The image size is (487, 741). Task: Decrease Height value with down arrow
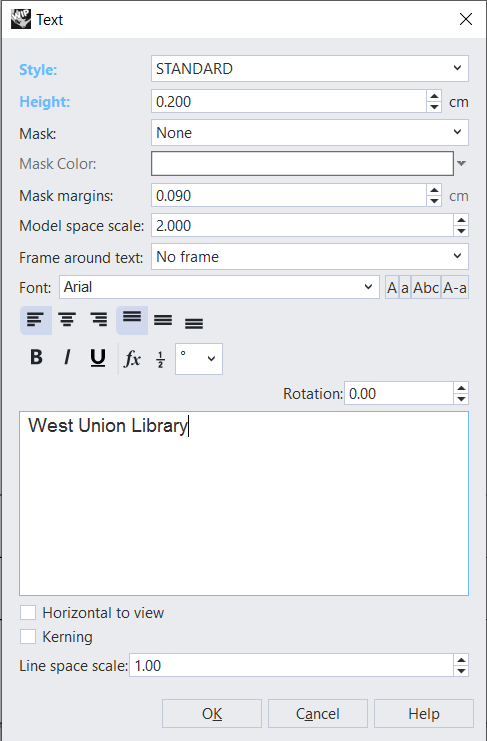(434, 107)
